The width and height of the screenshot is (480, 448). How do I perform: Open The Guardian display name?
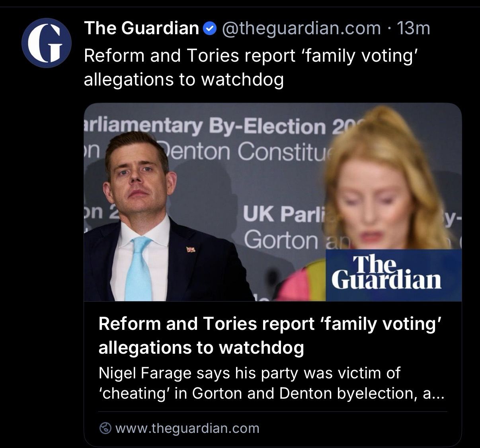[141, 28]
